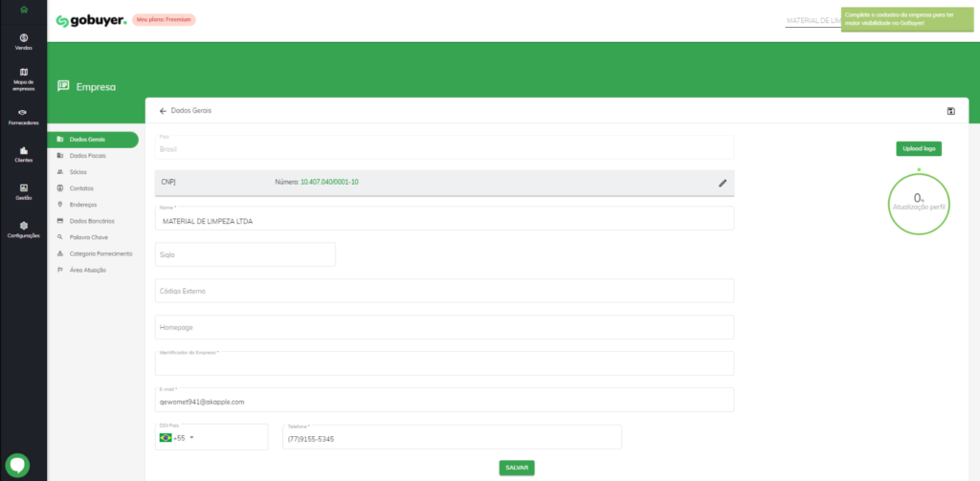Select the Dados Gerais tab

click(93, 140)
